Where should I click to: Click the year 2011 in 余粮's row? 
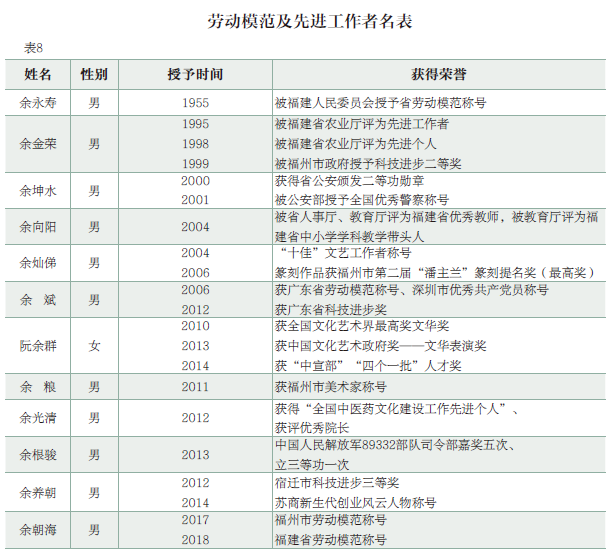(195, 387)
